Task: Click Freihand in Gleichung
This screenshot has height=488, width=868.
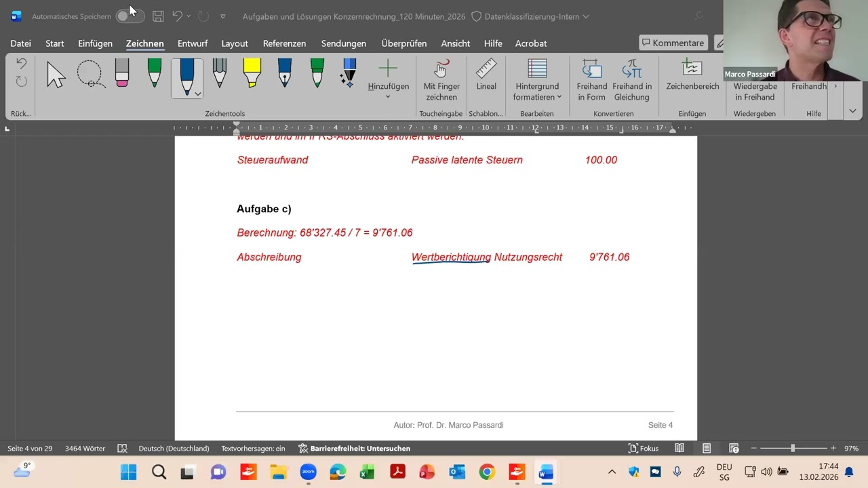Action: point(632,80)
